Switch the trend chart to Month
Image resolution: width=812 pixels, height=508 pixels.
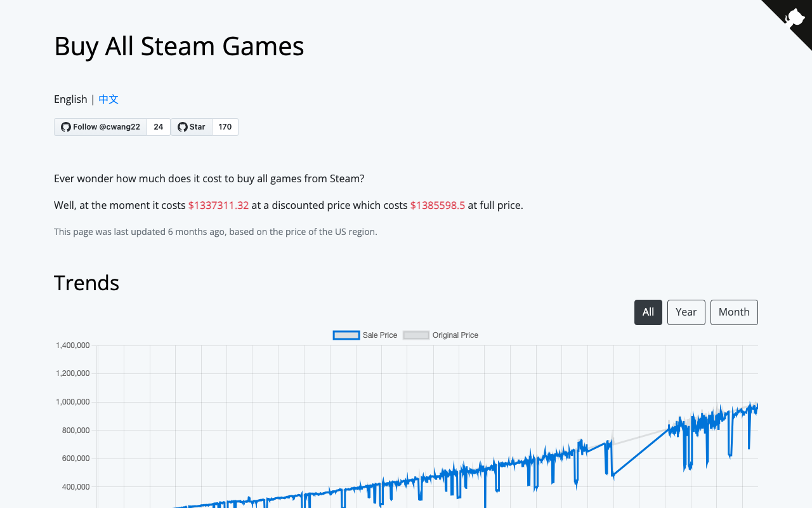734,312
